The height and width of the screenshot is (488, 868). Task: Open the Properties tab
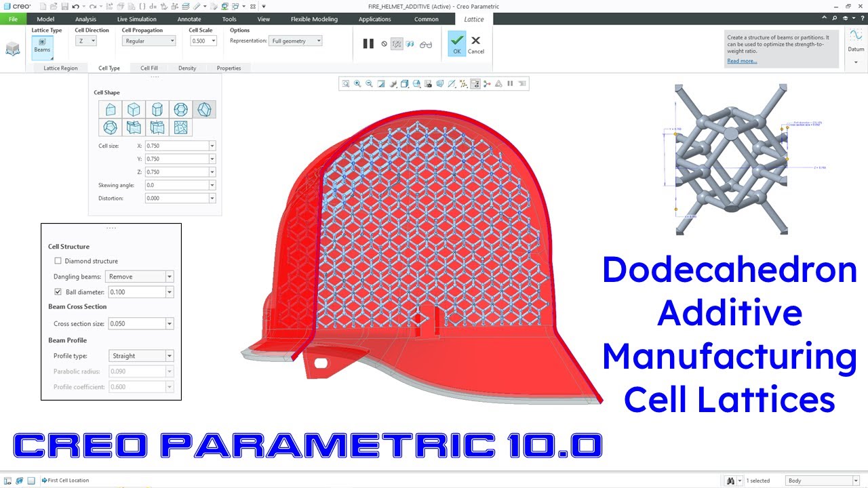pyautogui.click(x=229, y=68)
